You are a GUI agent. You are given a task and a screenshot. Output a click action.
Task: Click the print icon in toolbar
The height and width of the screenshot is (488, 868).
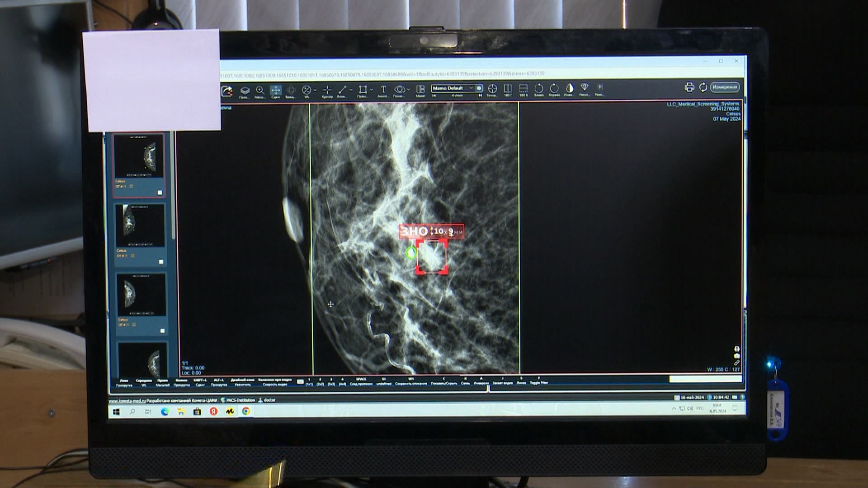point(689,87)
